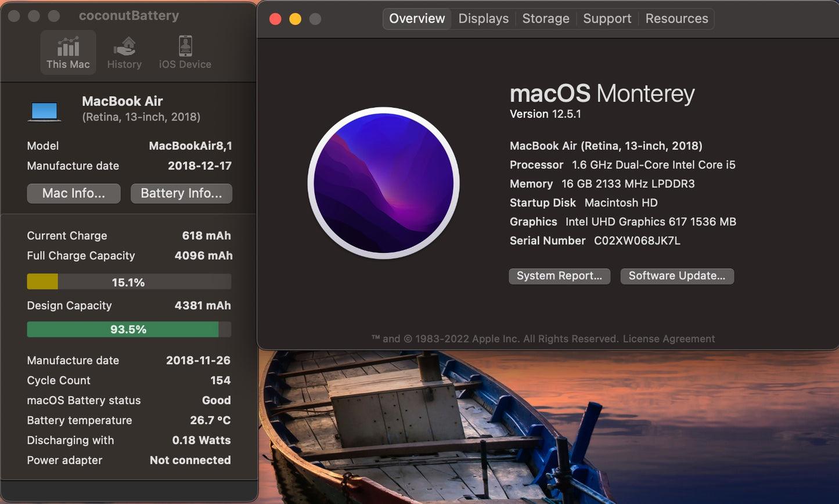Switch to the Displays tab
The image size is (839, 504).
[483, 19]
